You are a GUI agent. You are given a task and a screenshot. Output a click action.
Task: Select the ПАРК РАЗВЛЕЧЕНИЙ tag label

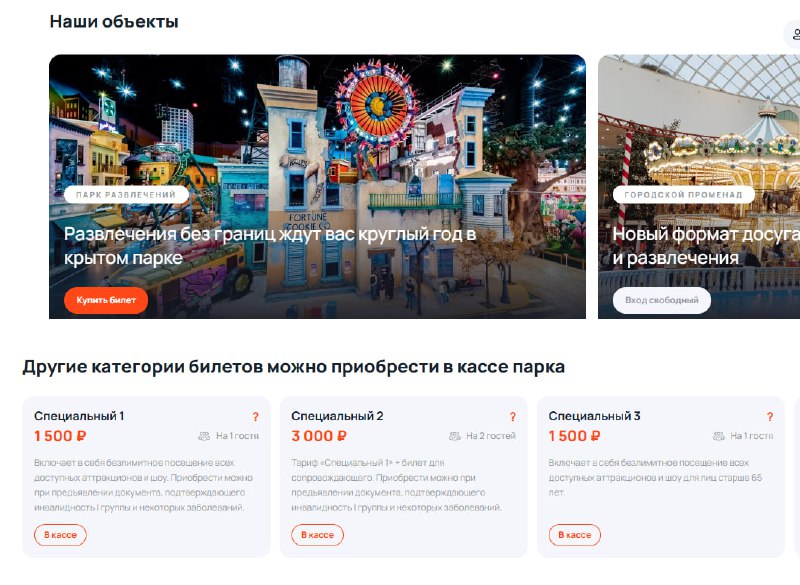point(126,194)
